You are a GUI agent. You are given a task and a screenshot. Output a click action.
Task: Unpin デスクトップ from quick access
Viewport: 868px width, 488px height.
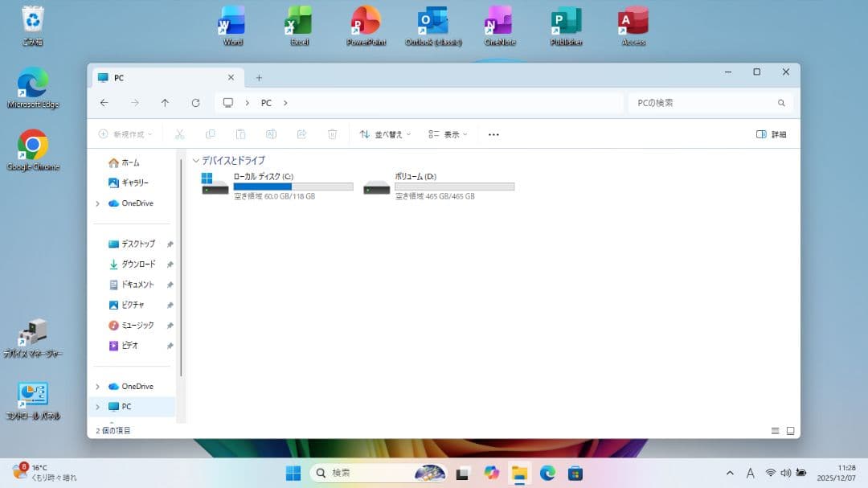pyautogui.click(x=170, y=244)
